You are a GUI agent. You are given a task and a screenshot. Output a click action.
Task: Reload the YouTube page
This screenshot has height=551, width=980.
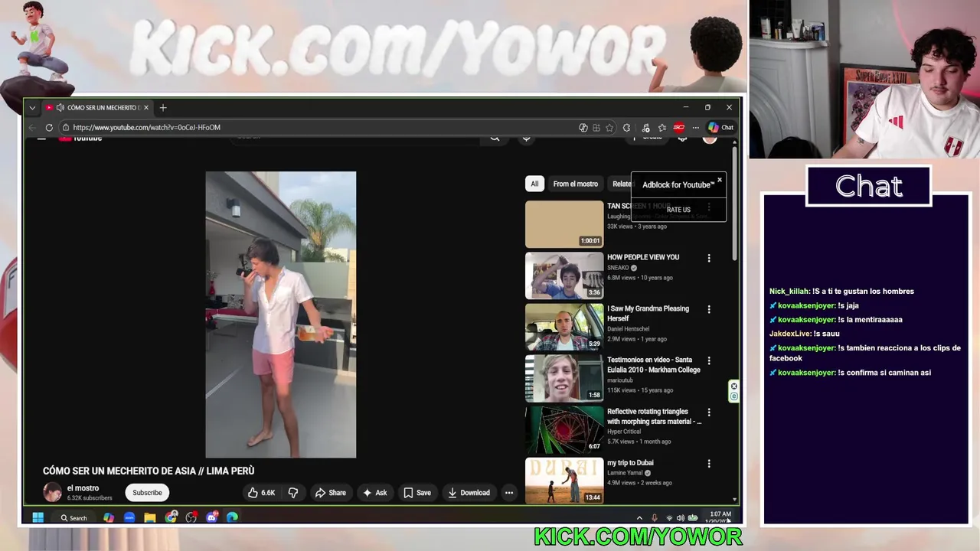pyautogui.click(x=49, y=128)
